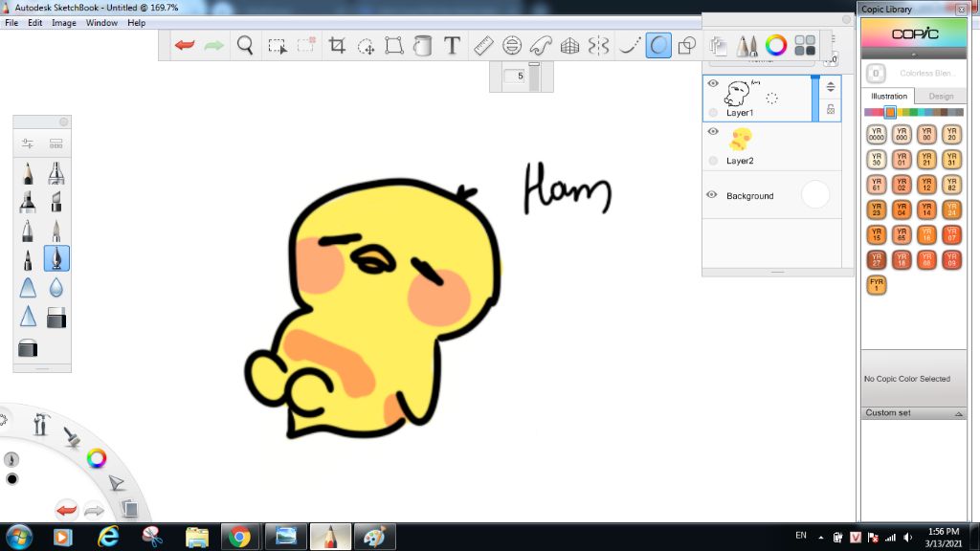Toggle the Layer Editor panel button
The height and width of the screenshot is (551, 980).
[718, 45]
